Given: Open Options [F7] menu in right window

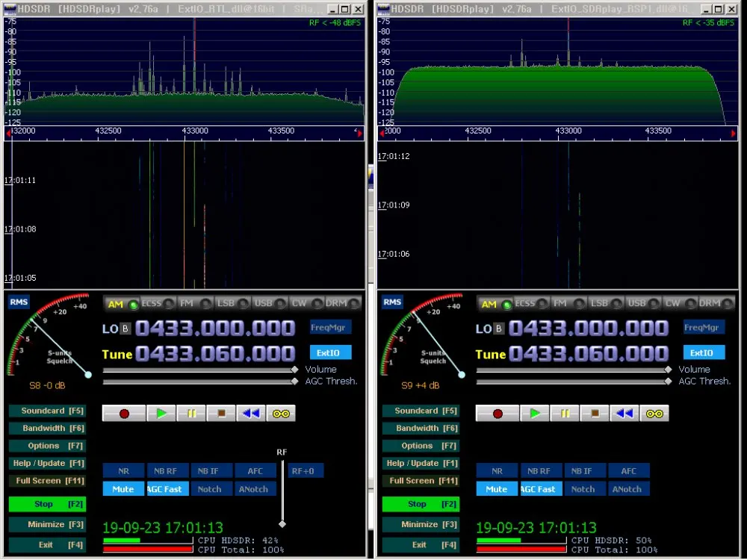Looking at the screenshot, I should pos(421,446).
